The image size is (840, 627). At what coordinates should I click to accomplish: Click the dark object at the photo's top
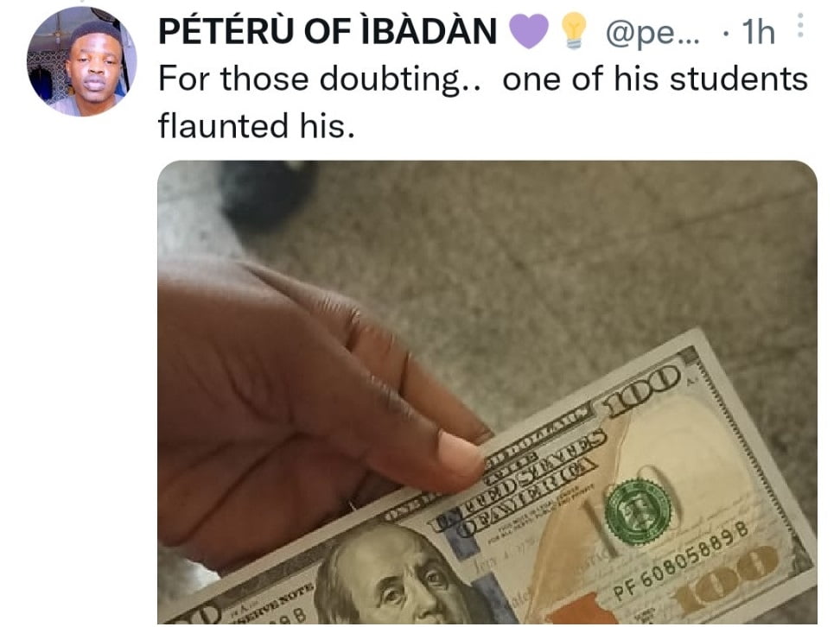pos(265,193)
